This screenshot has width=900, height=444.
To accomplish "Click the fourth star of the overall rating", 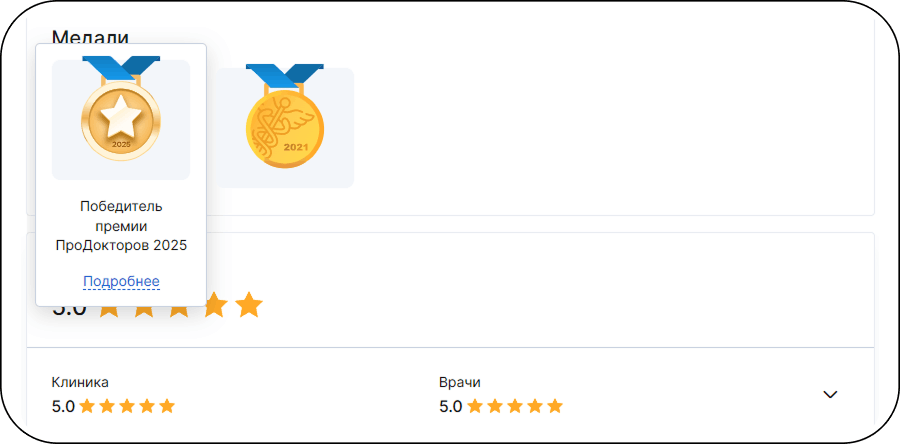I will pos(215,305).
